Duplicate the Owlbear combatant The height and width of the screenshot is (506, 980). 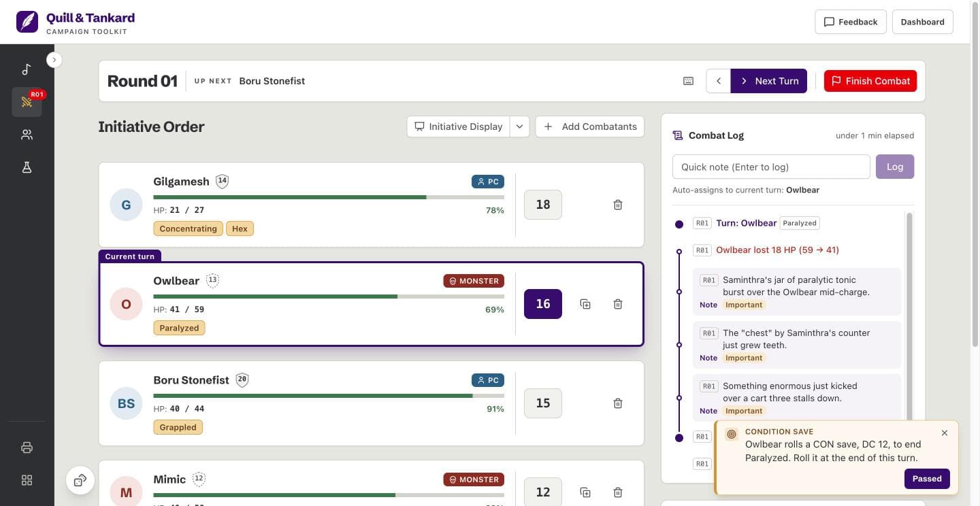[x=585, y=304]
